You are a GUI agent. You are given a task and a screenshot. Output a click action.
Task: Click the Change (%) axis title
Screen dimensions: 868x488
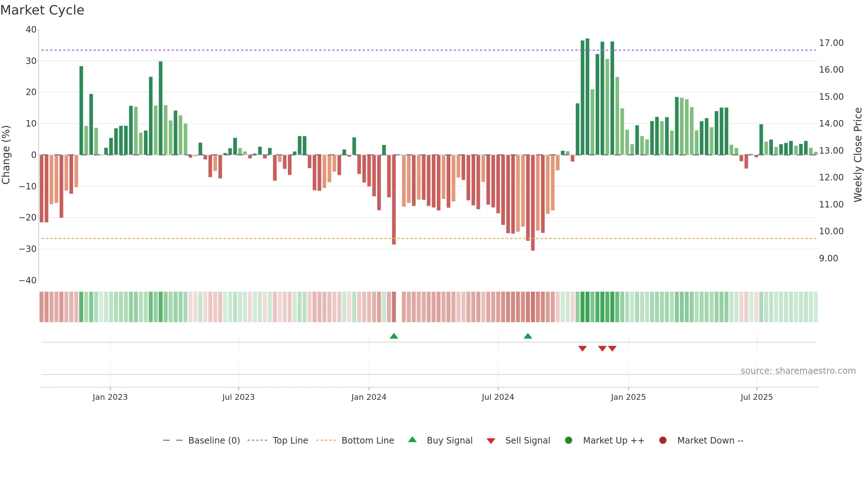[x=6, y=155]
